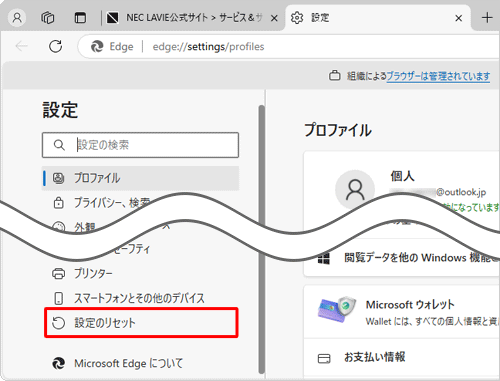Open 設定のリセット settings section
Image resolution: width=500 pixels, height=381 pixels.
click(141, 323)
